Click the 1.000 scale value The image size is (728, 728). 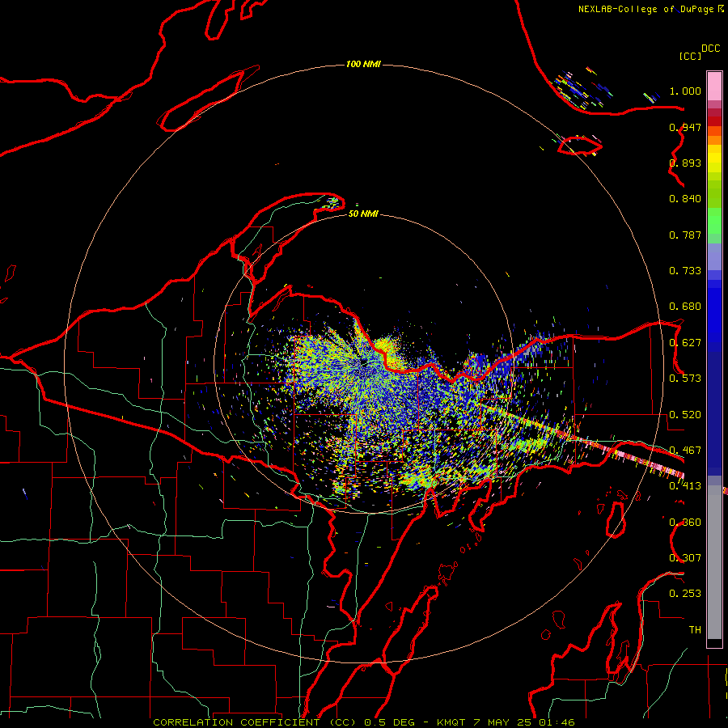[685, 91]
